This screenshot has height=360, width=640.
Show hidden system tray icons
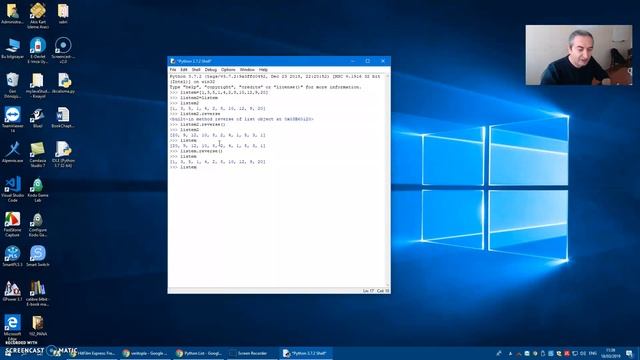[x=510, y=353]
